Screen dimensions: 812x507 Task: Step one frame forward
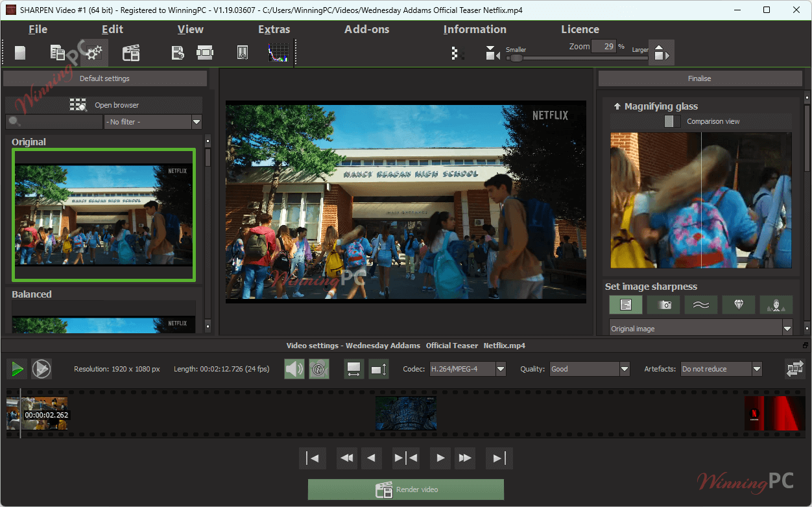coord(440,458)
